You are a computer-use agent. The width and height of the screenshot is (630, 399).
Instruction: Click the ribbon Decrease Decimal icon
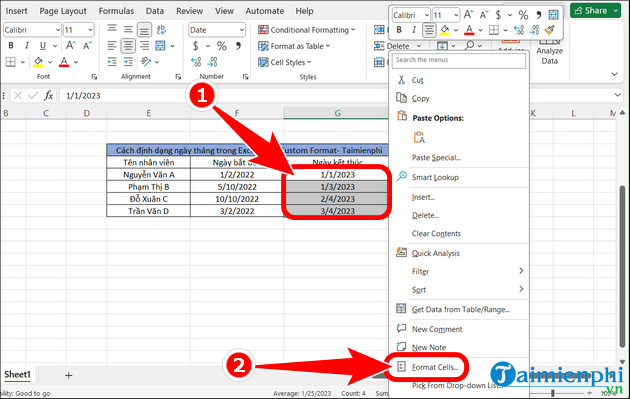pos(213,62)
